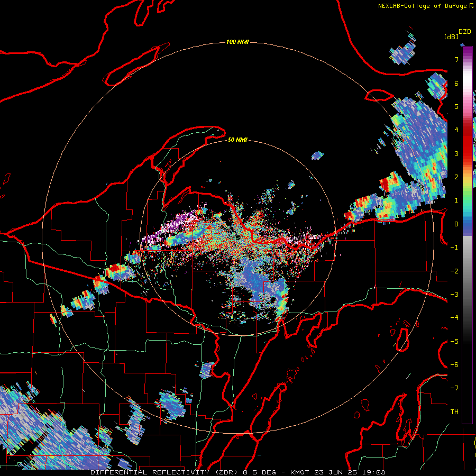Click the 100 NMI range ring label

[237, 42]
